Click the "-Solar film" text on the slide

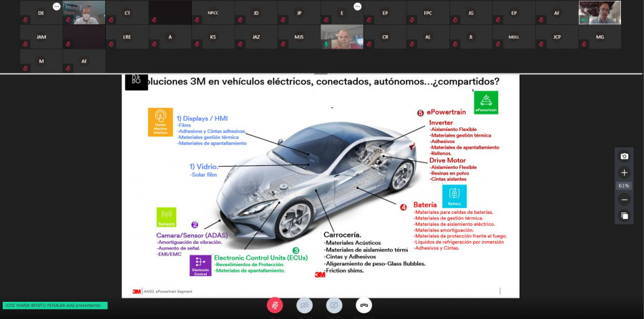[x=203, y=175]
